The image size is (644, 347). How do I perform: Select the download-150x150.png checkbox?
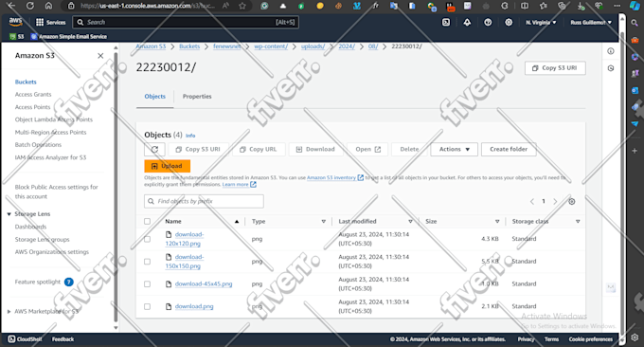(147, 262)
